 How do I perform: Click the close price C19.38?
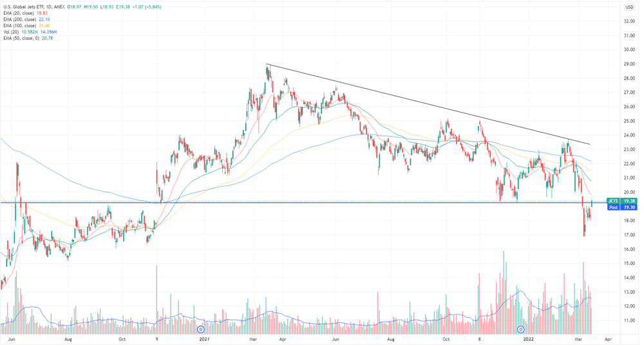click(x=124, y=7)
